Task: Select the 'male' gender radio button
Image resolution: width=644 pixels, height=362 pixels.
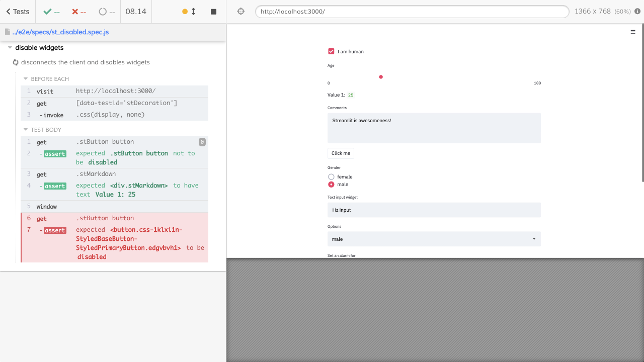Action: tap(331, 184)
